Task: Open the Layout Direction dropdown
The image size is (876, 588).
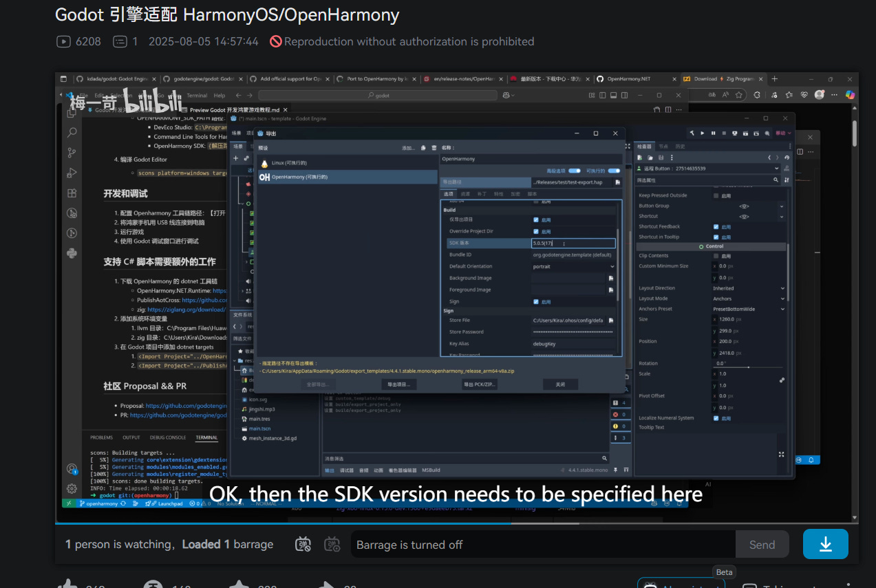Action: click(749, 288)
